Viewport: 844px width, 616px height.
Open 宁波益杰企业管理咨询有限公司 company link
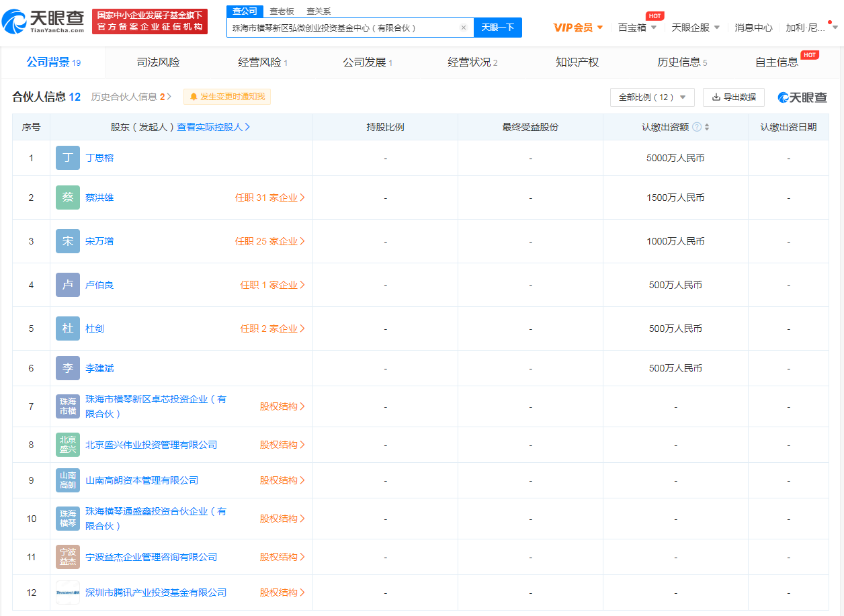click(x=151, y=557)
